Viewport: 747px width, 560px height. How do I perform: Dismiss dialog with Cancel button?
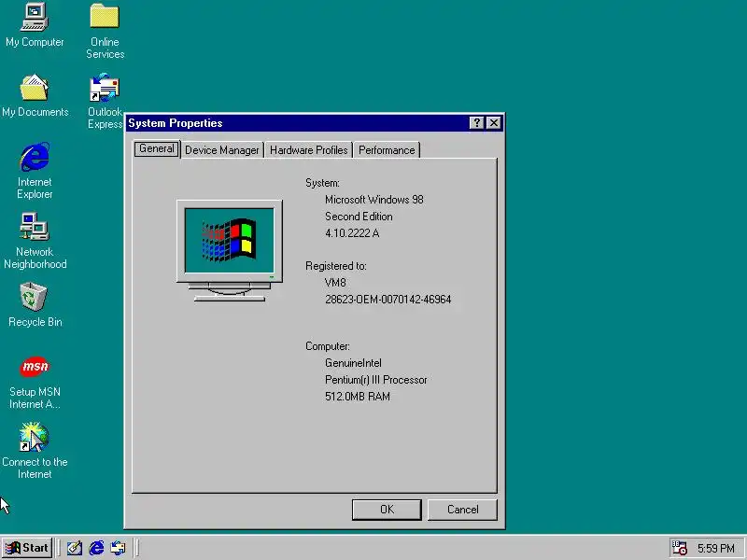462,510
